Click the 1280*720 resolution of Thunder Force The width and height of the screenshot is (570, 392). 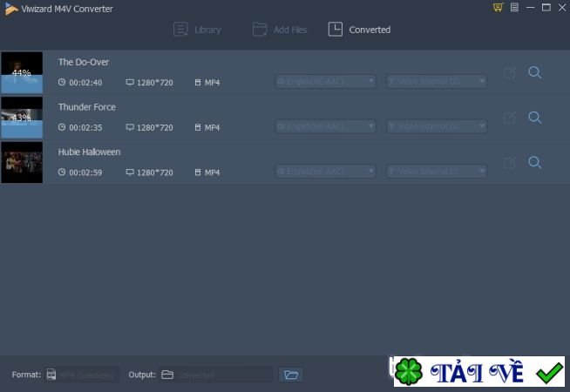[x=155, y=127]
